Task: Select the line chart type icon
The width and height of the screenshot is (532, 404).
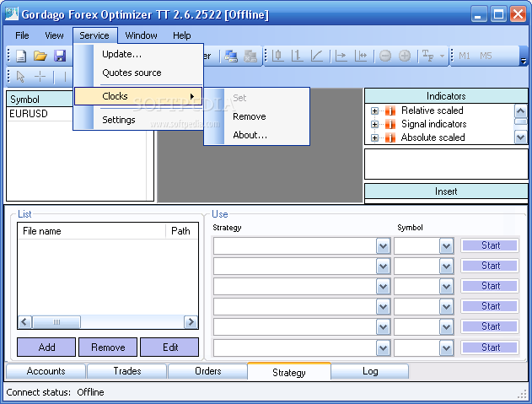Action: [x=317, y=56]
